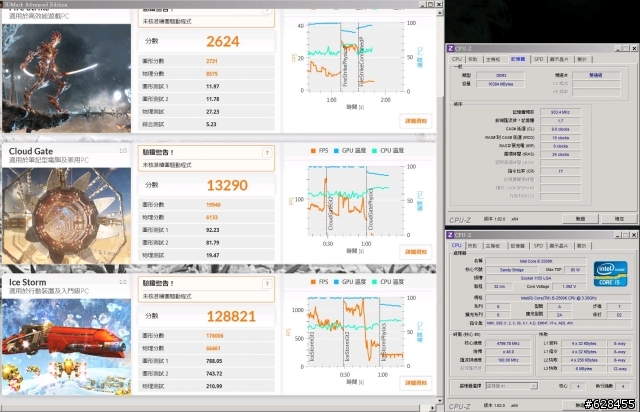Click 詳細資料 details button for Fire Strike

pos(416,121)
